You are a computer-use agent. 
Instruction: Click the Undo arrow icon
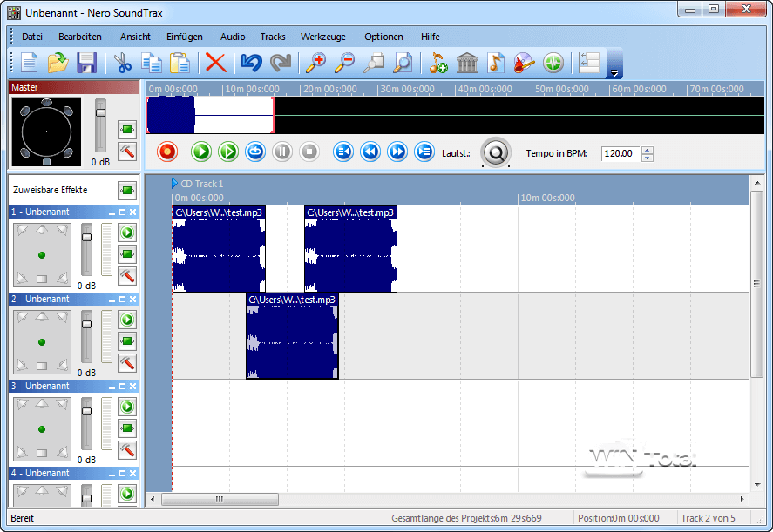click(252, 63)
